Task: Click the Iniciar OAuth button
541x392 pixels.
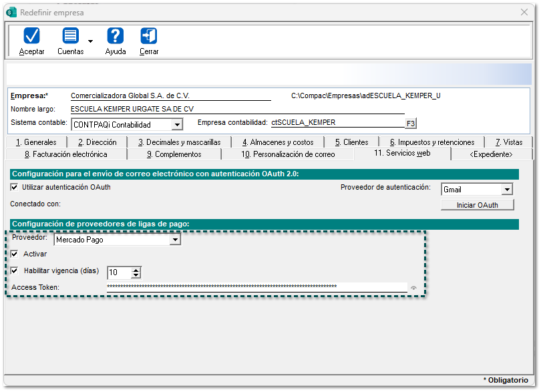Action: (477, 205)
